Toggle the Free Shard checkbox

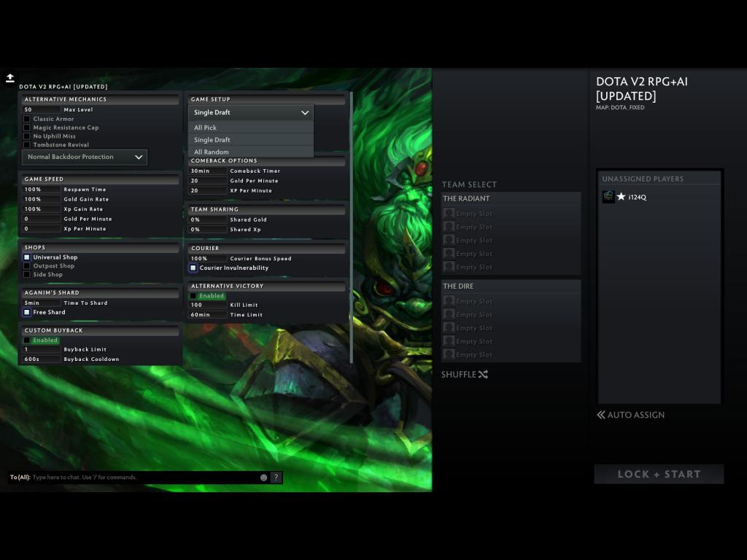pyautogui.click(x=27, y=312)
